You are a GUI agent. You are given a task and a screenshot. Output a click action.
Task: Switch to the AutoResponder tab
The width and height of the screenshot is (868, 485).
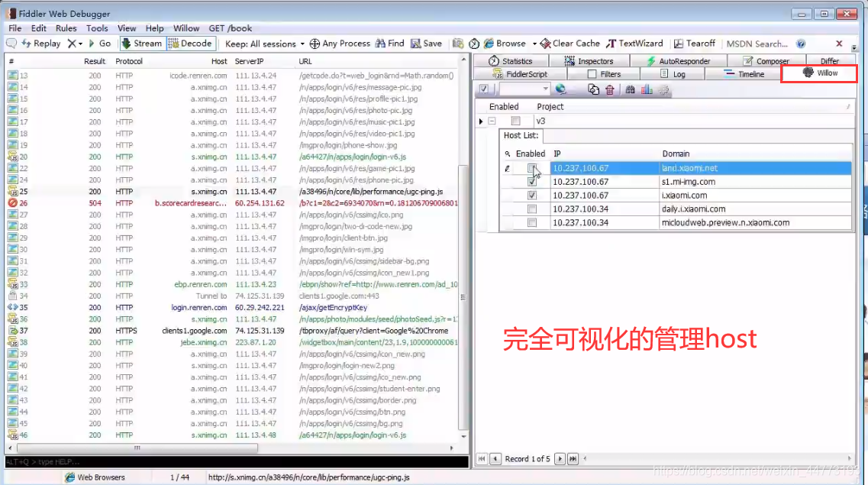click(678, 61)
